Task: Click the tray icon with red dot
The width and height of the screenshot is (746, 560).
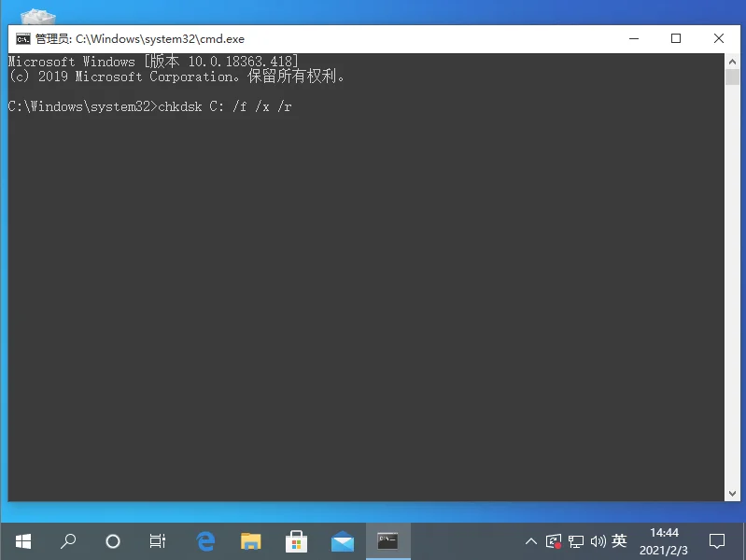Action: click(x=554, y=541)
